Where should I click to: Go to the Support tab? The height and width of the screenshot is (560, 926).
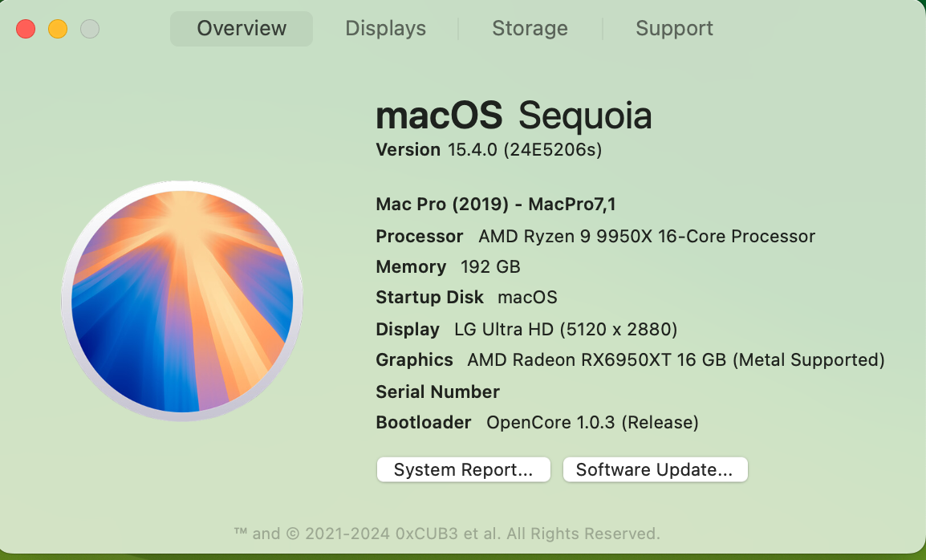coord(674,29)
